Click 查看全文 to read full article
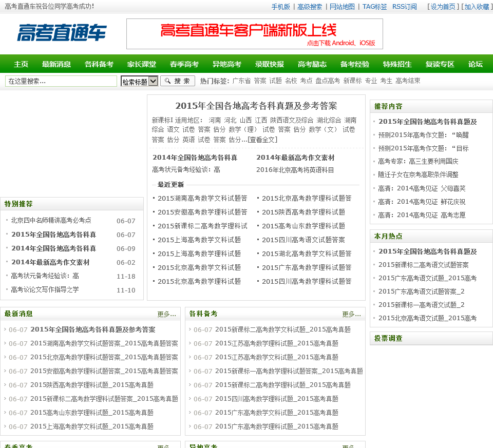493x448 pixels. click(262, 140)
